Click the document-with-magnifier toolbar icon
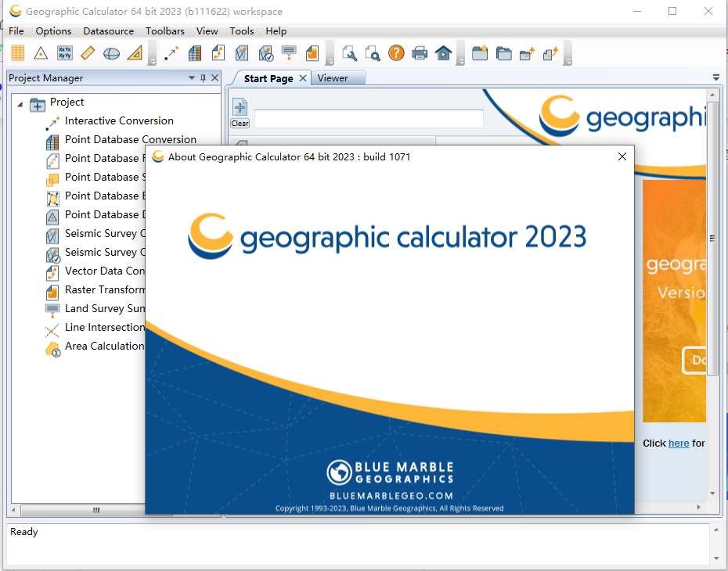Viewport: 728px width, 571px height. click(373, 53)
